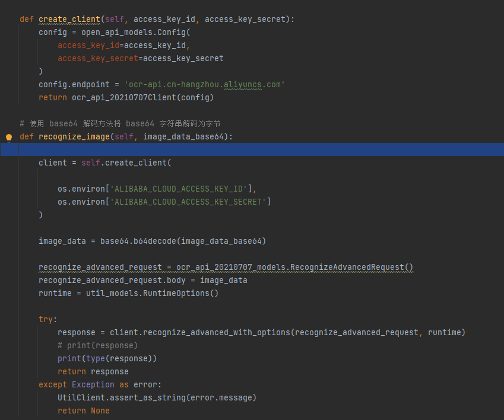The width and height of the screenshot is (504, 420).
Task: Click the recognize_image function definition name
Action: point(74,137)
